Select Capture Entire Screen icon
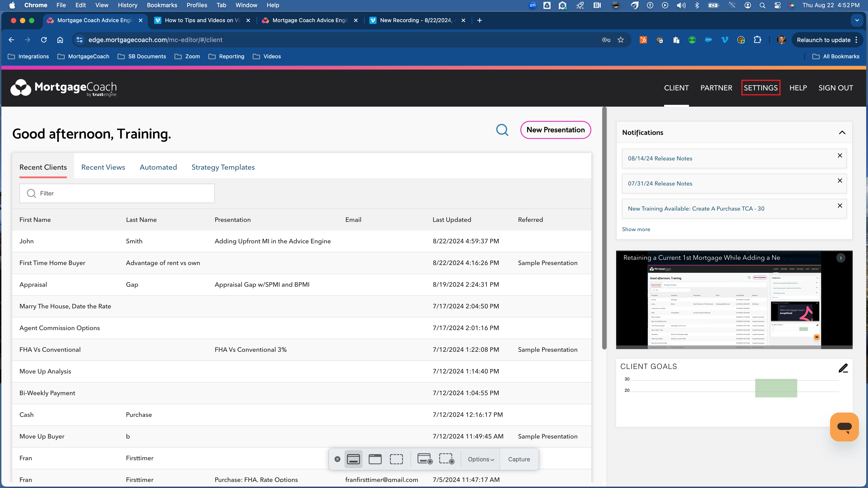The height and width of the screenshot is (488, 868). 353,459
